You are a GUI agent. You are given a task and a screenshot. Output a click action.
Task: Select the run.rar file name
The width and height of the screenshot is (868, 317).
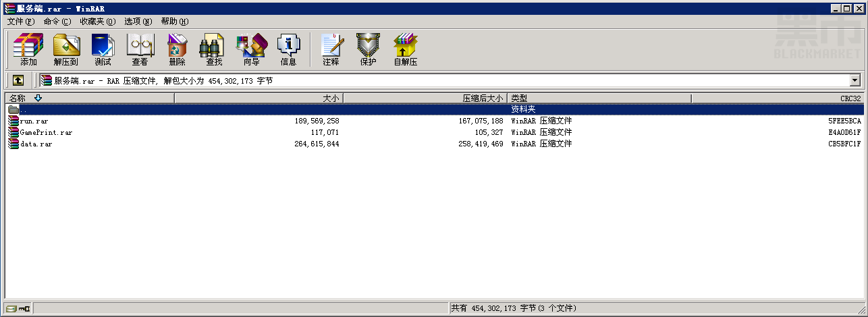pos(34,121)
